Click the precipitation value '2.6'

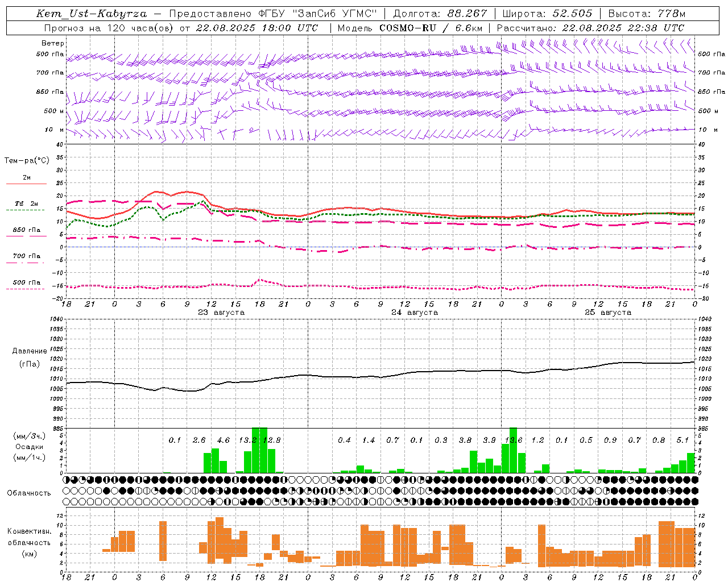click(x=199, y=440)
